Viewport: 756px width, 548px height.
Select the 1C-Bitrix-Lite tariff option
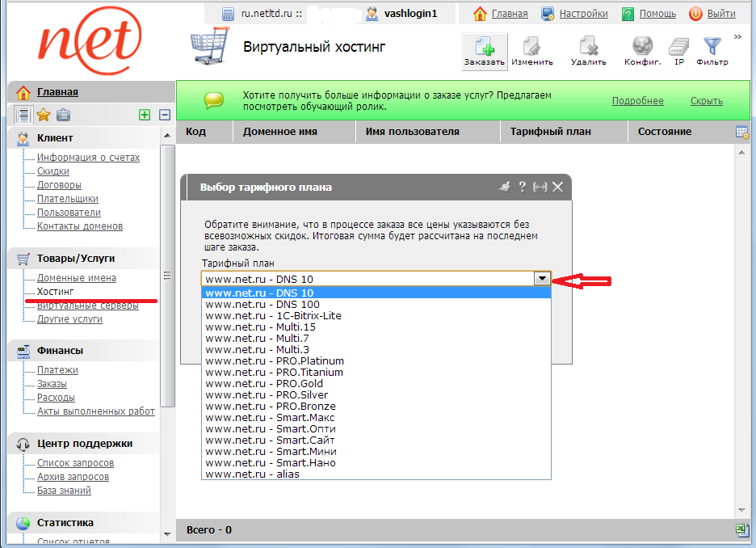[273, 315]
